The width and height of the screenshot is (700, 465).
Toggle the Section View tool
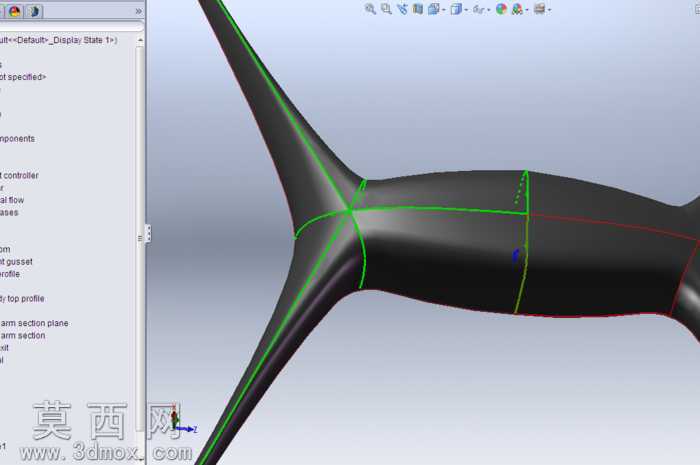418,9
